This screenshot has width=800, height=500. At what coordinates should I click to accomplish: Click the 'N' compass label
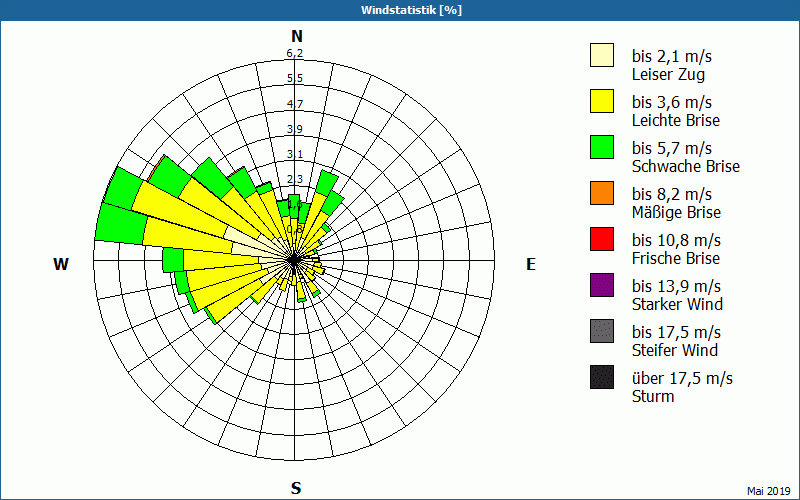[296, 36]
